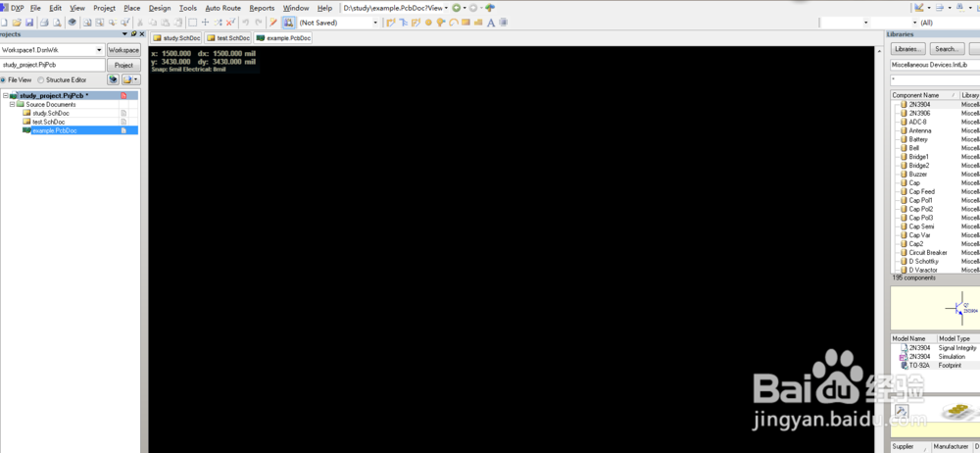Clear current filter with red X icon
This screenshot has height=453, width=980.
(x=230, y=23)
